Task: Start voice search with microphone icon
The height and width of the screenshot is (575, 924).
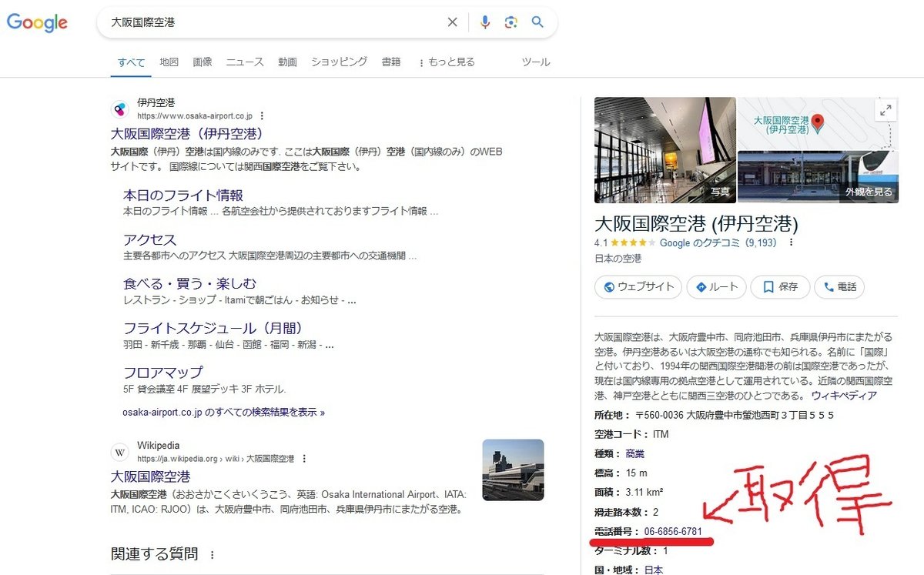Action: pyautogui.click(x=485, y=22)
